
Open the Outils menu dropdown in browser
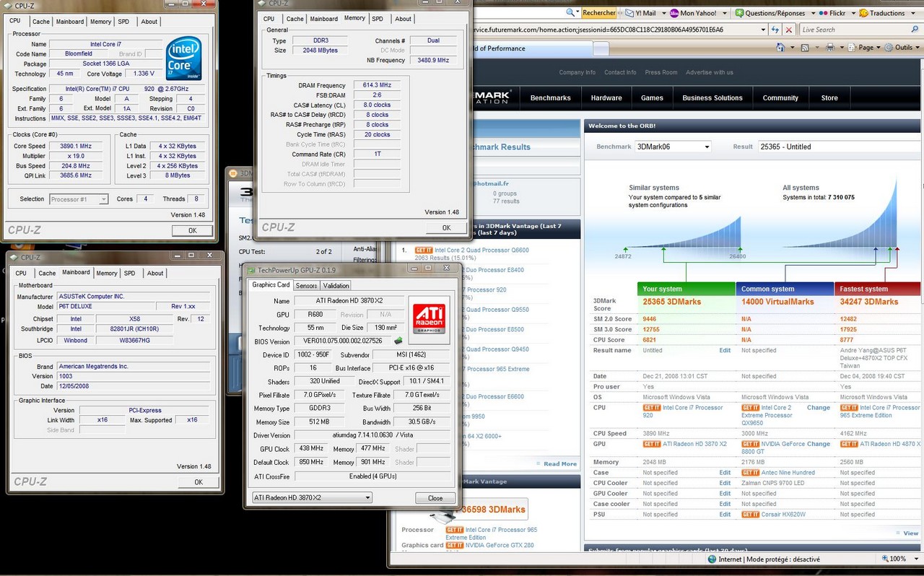tap(902, 47)
